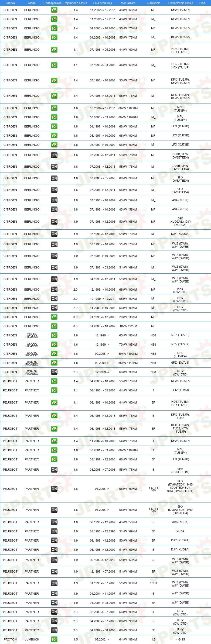This screenshot has width=211, height=644.
Task: Click petrol icon for Berlingo 16kW/22KM row
Action: (x=54, y=326)
